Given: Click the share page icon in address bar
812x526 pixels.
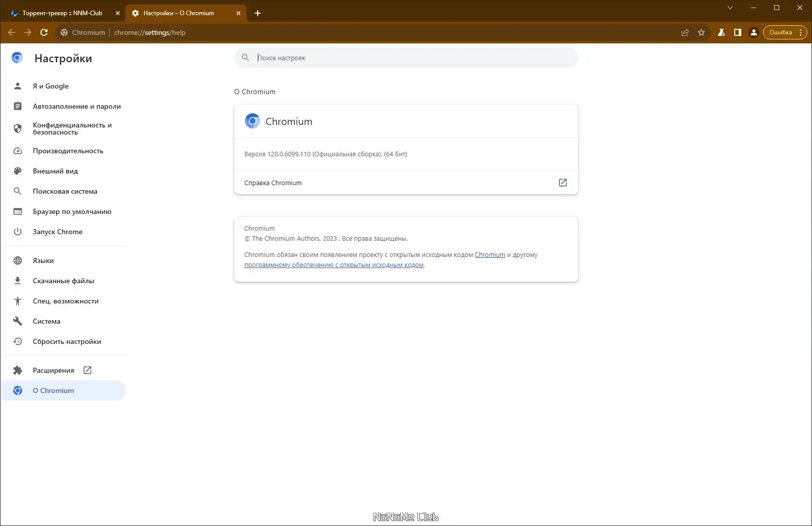Looking at the screenshot, I should (685, 32).
